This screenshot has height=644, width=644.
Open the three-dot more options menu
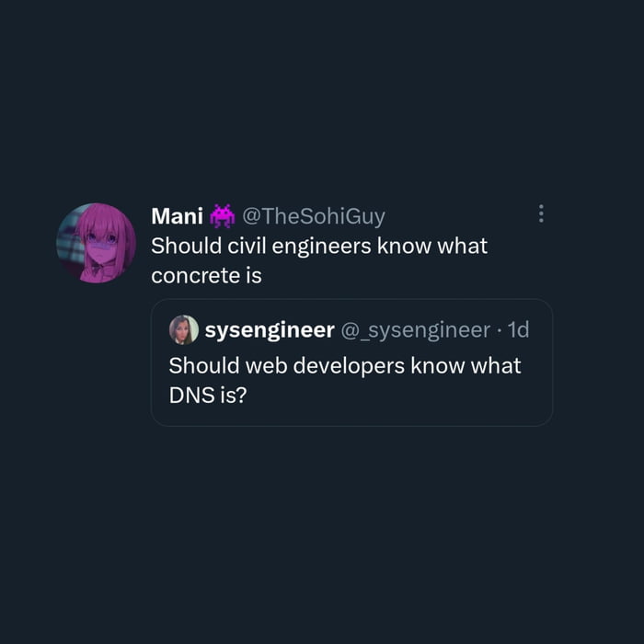click(x=541, y=214)
